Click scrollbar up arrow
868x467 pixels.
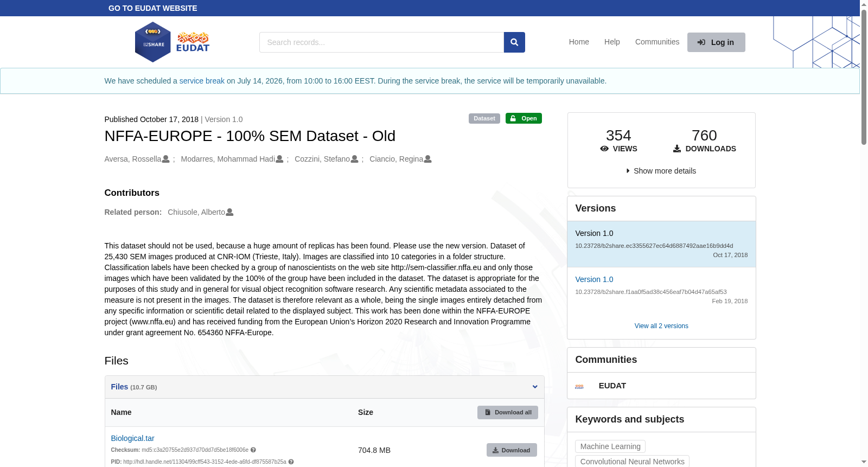[864, 4]
